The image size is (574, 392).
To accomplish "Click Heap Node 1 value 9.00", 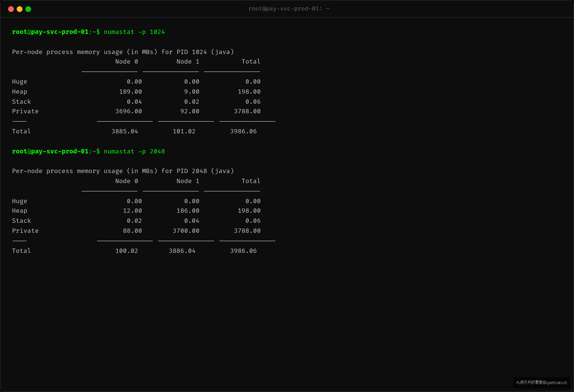I will click(x=192, y=92).
